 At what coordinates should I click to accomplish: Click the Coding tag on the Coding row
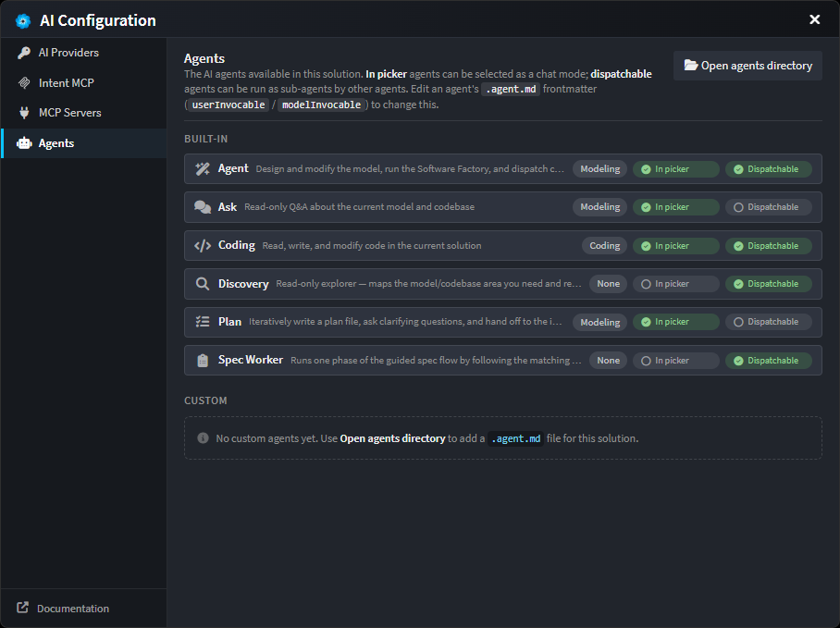click(605, 246)
